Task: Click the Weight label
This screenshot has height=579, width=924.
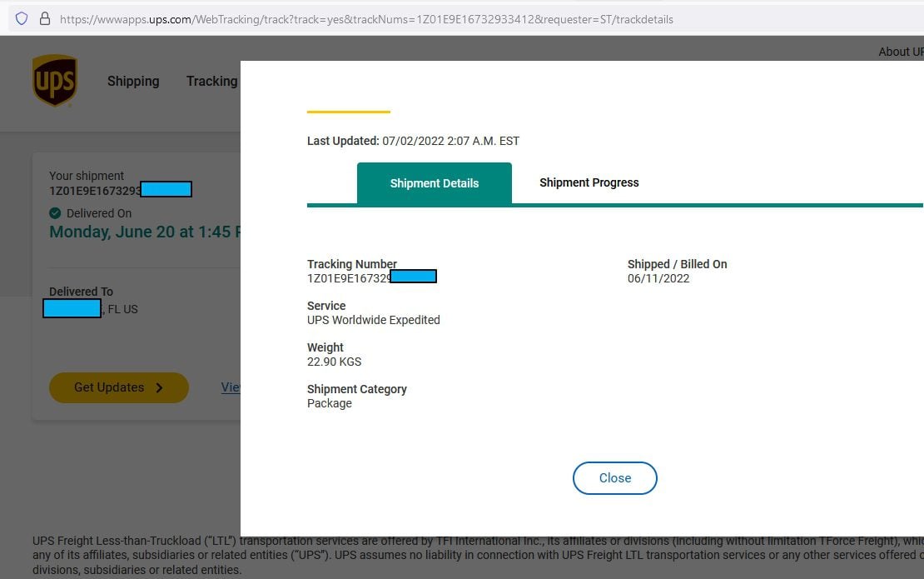Action: (x=325, y=348)
